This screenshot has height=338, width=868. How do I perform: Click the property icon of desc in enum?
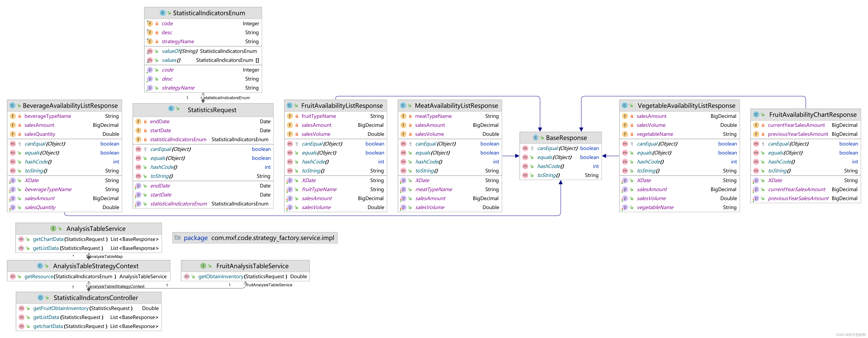pos(150,79)
